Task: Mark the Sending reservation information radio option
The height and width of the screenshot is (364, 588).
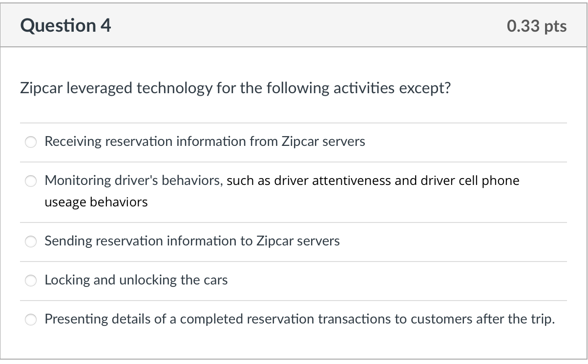Action: (x=31, y=242)
